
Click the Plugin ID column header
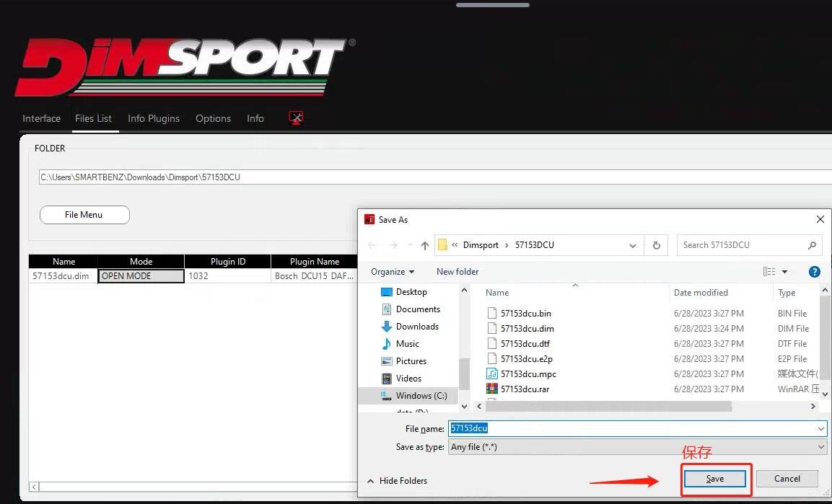(x=227, y=261)
